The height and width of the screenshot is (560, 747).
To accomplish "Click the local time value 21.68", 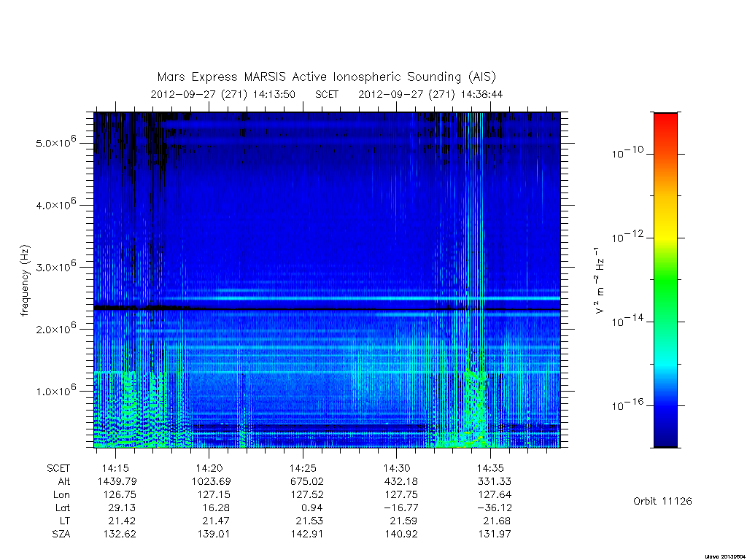I will [x=498, y=521].
